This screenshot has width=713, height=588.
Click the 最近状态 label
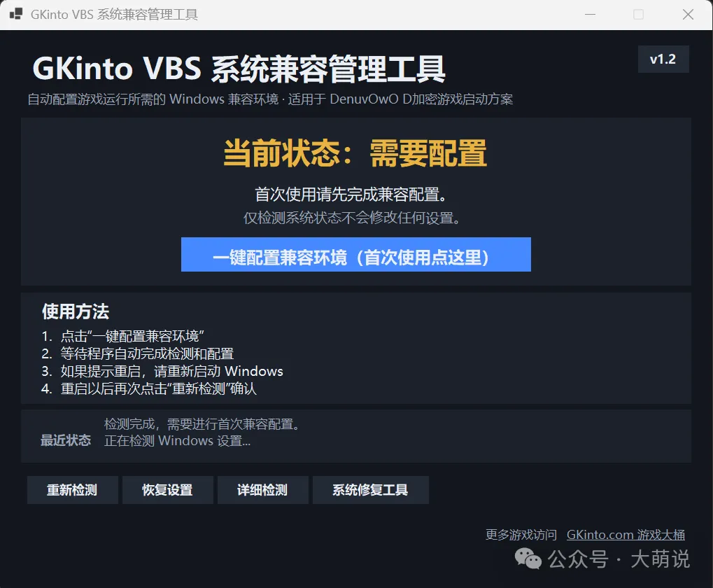[x=66, y=440]
